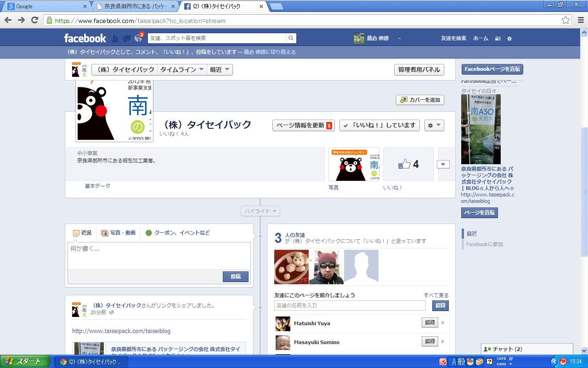The width and height of the screenshot is (588, 368).
Task: Switch to the 奈良県御所市にある browser tab
Action: (x=135, y=6)
